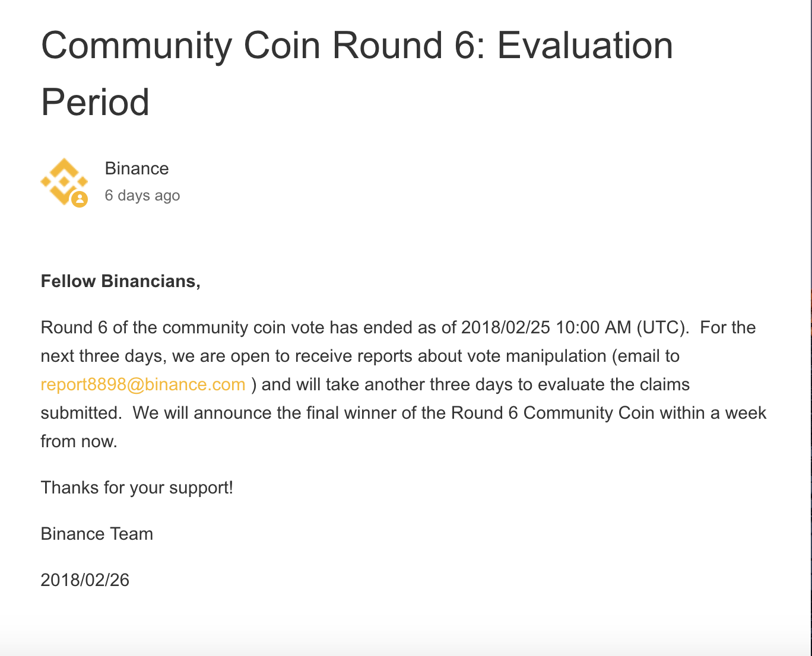
Task: Click the word 'Period' in the title
Action: point(95,103)
